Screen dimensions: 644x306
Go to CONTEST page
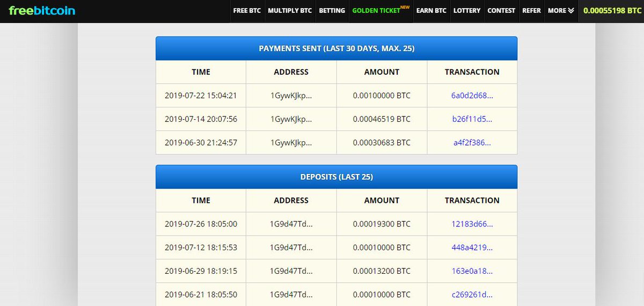(501, 11)
